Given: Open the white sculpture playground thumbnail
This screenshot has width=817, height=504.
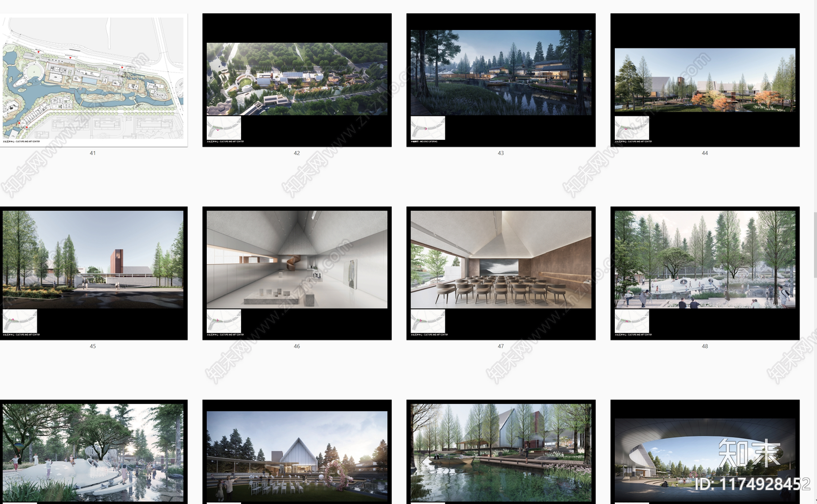Looking at the screenshot, I should tap(93, 452).
